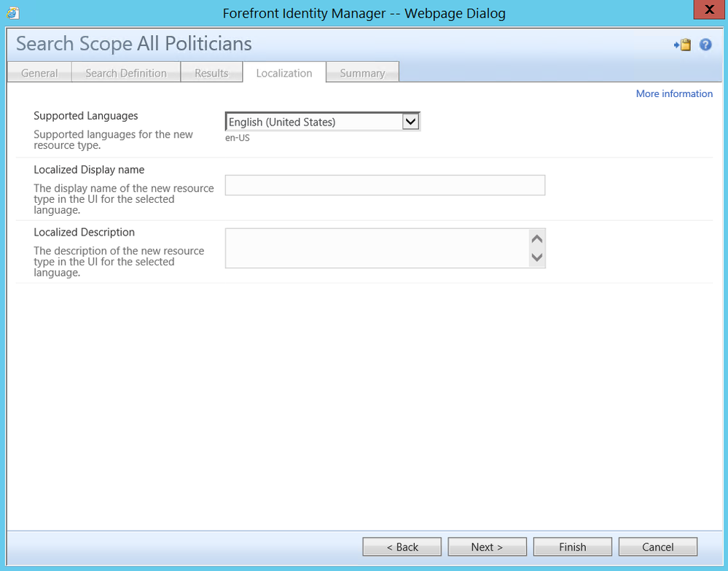Screen dimensions: 728x571
Task: Click the description scroll down arrow
Action: point(537,257)
